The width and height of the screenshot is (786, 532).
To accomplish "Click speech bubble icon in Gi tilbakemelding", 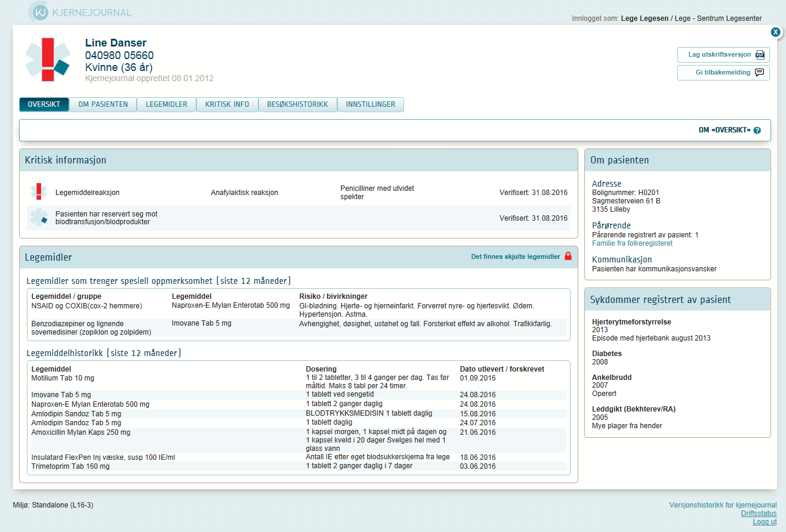I will 760,73.
